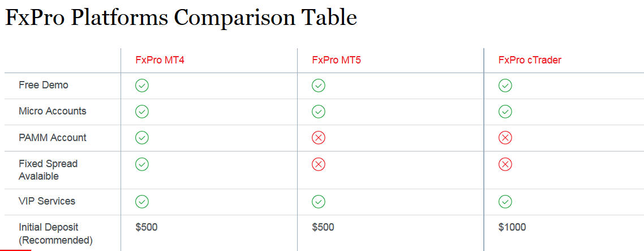This screenshot has height=251, width=644.
Task: Click the red cross for PAMM Account MT5
Action: [x=318, y=138]
